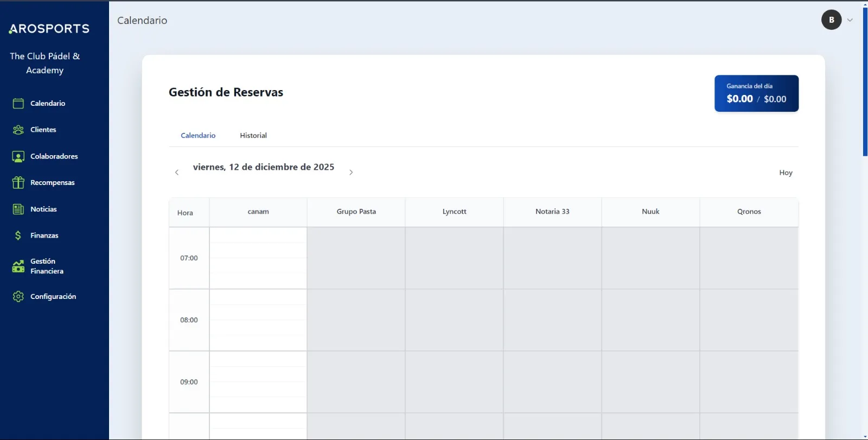The height and width of the screenshot is (440, 868).
Task: Click the Notaria 33 court column header
Action: (x=552, y=212)
